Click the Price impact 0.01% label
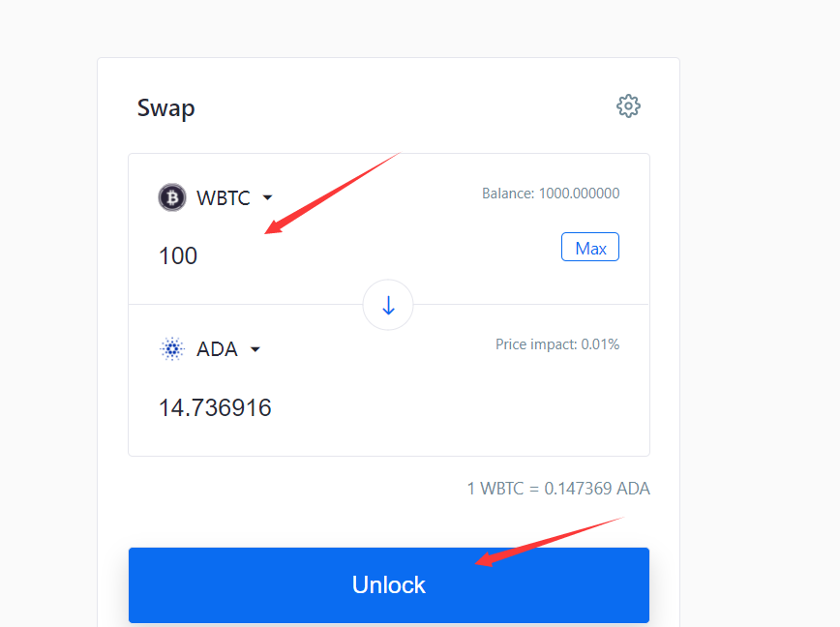The width and height of the screenshot is (840, 627). click(557, 344)
